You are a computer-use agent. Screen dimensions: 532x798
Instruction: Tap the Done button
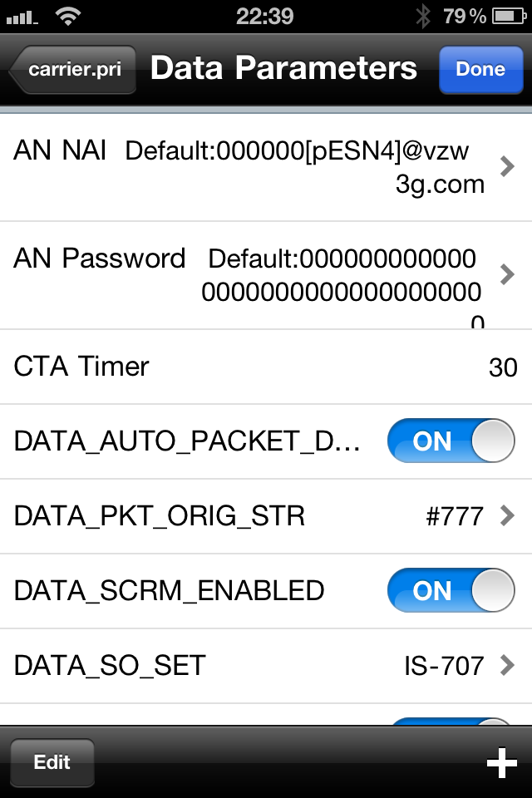(480, 70)
